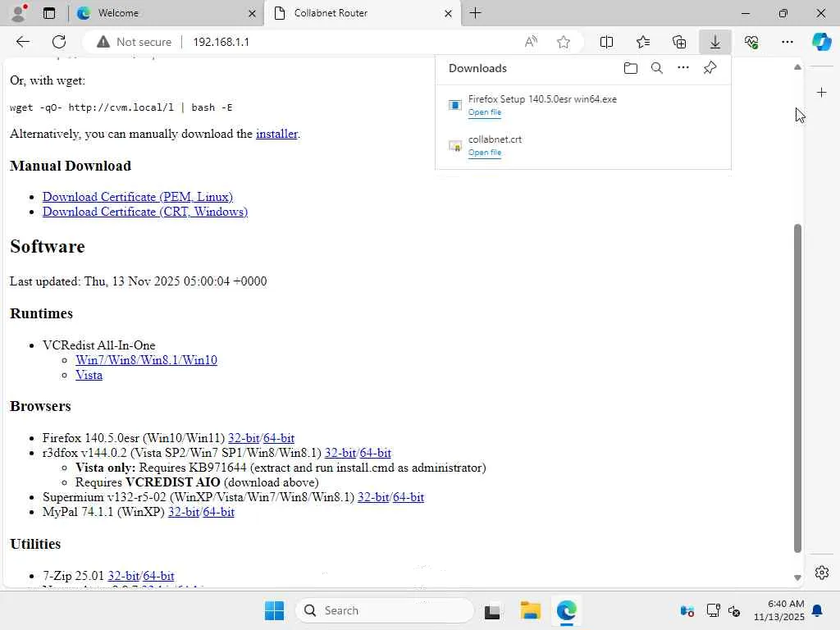Screen dimensions: 840x630
Task: Download MyPal 74.1.1 64-bit
Action: click(218, 512)
